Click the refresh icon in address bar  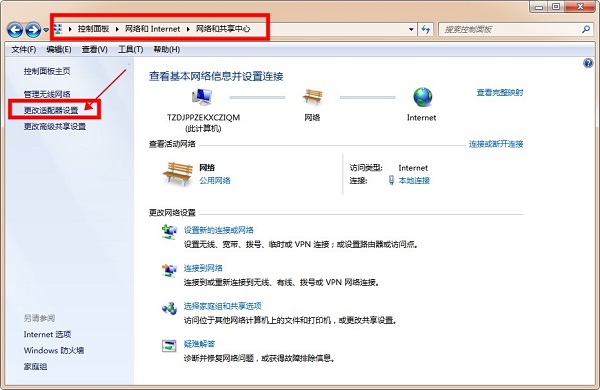click(x=426, y=29)
